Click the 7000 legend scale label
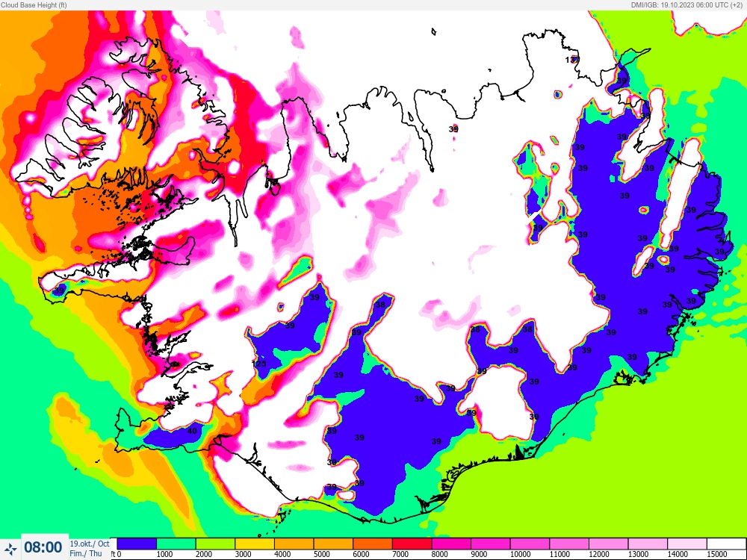 [400, 554]
